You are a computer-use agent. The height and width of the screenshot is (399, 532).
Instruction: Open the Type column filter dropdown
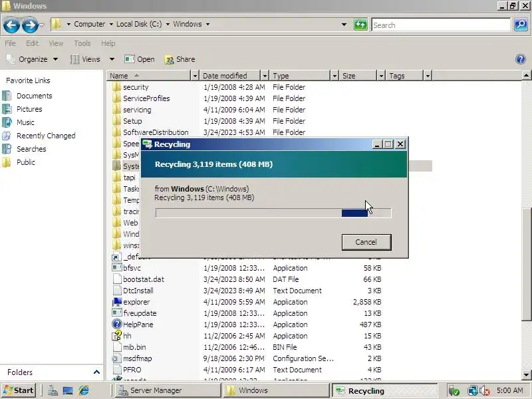[334, 75]
